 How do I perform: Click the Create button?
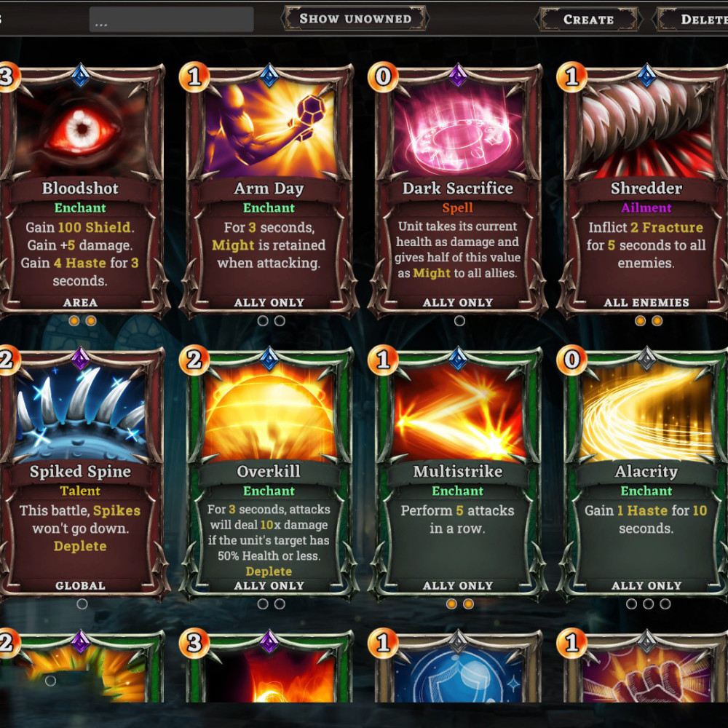tap(588, 20)
